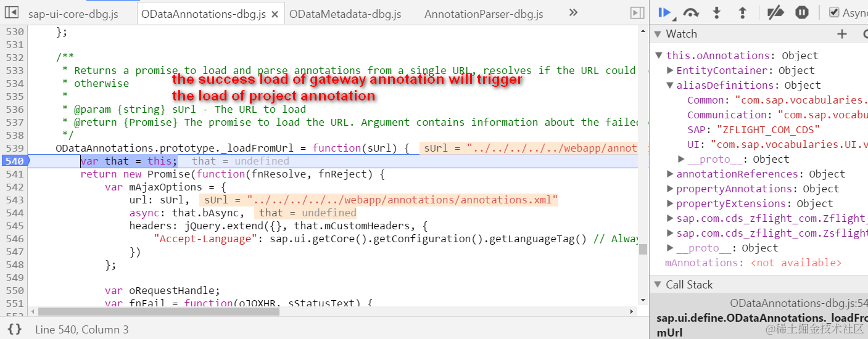The width and height of the screenshot is (868, 339).
Task: Toggle the file navigator sidebar icon
Action: click(11, 12)
